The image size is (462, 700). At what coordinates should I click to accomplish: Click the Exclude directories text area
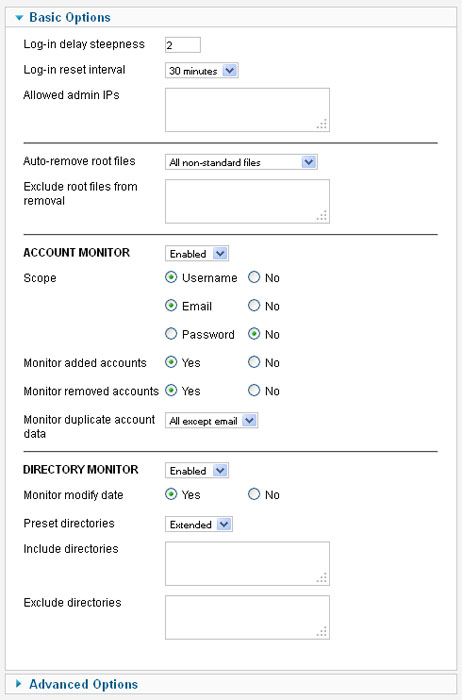247,617
